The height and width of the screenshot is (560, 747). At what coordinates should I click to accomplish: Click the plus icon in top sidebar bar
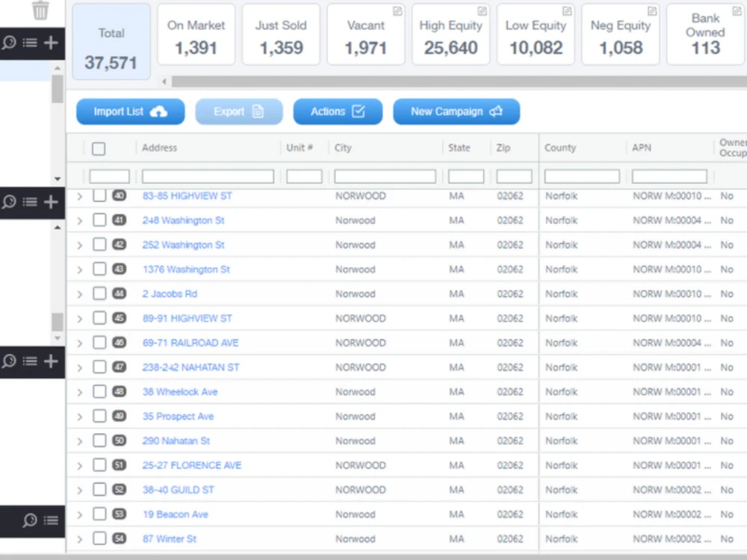[x=51, y=43]
